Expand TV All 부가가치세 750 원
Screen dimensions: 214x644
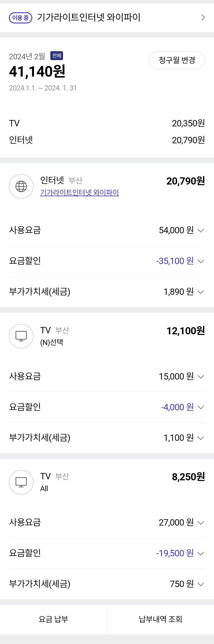click(x=201, y=584)
